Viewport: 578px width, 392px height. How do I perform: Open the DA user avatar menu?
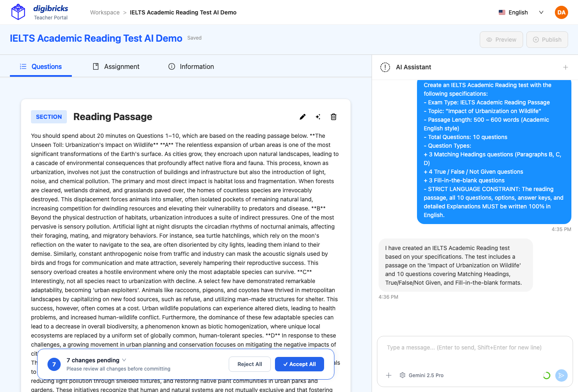[561, 12]
